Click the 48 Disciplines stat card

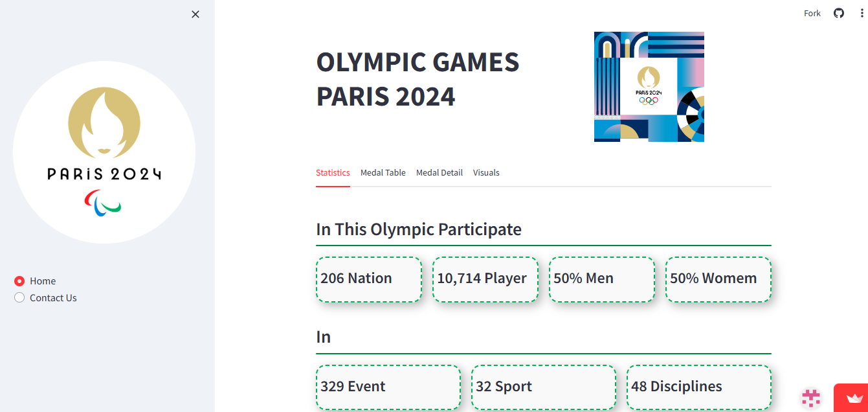[x=699, y=387]
